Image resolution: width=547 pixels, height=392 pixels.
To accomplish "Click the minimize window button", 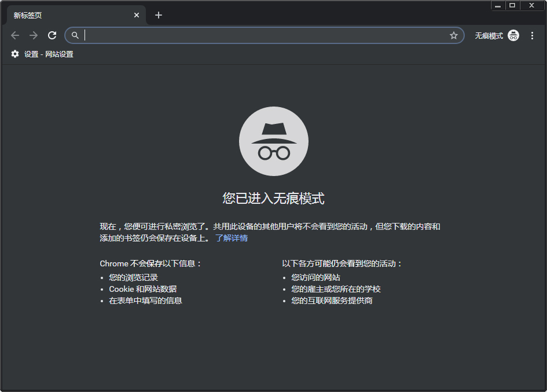I will coord(498,5).
